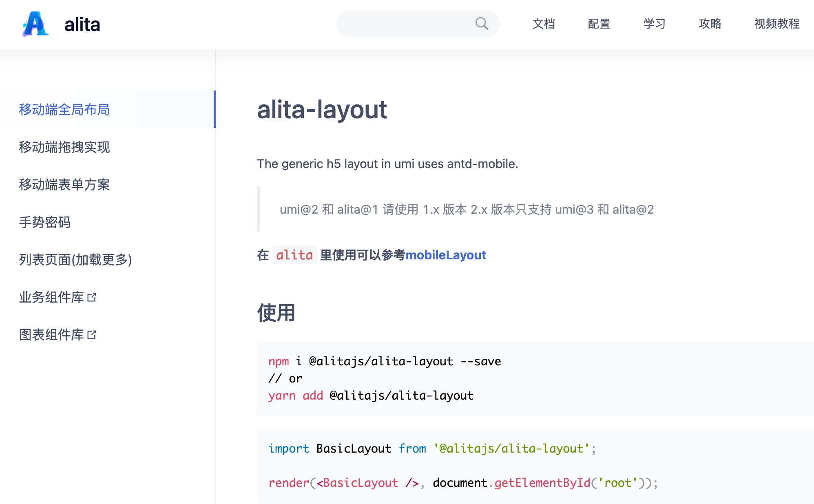Open 手势密码 sidebar entry
This screenshot has height=504, width=814.
(x=45, y=222)
